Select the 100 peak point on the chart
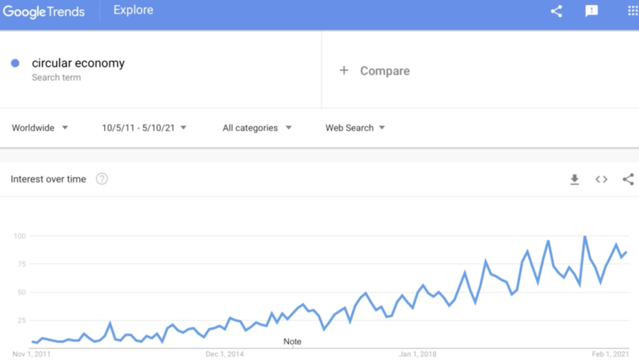This screenshot has height=364, width=639. [x=585, y=236]
